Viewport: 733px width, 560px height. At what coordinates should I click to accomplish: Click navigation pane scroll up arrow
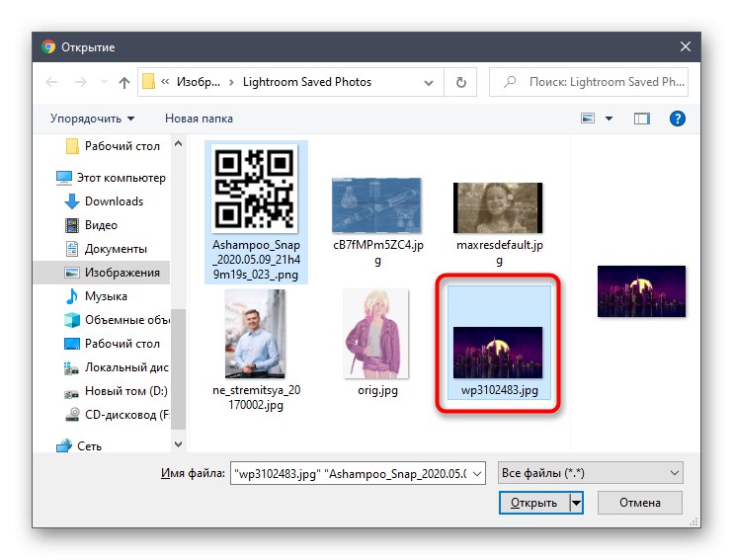click(178, 144)
